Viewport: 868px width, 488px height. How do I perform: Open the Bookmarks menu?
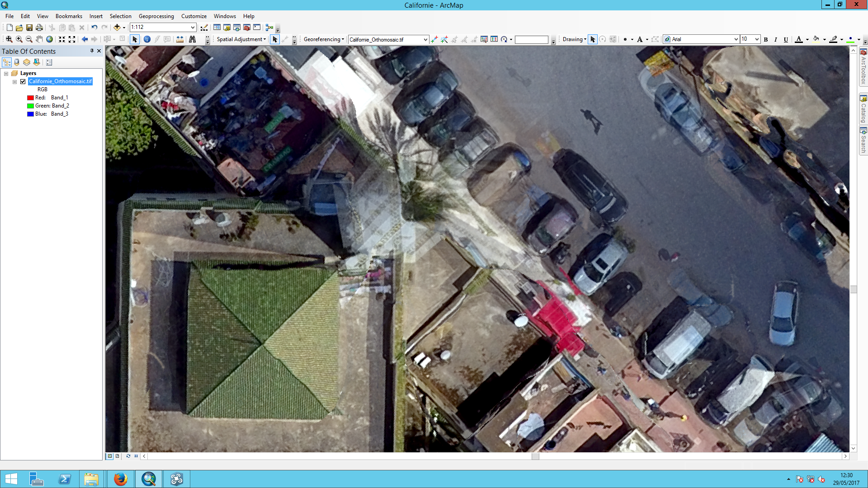click(x=69, y=16)
